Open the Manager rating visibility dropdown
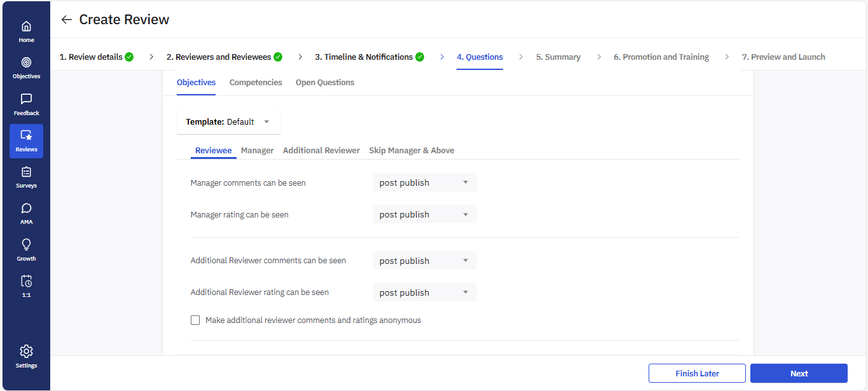This screenshot has width=868, height=391. pyautogui.click(x=424, y=214)
